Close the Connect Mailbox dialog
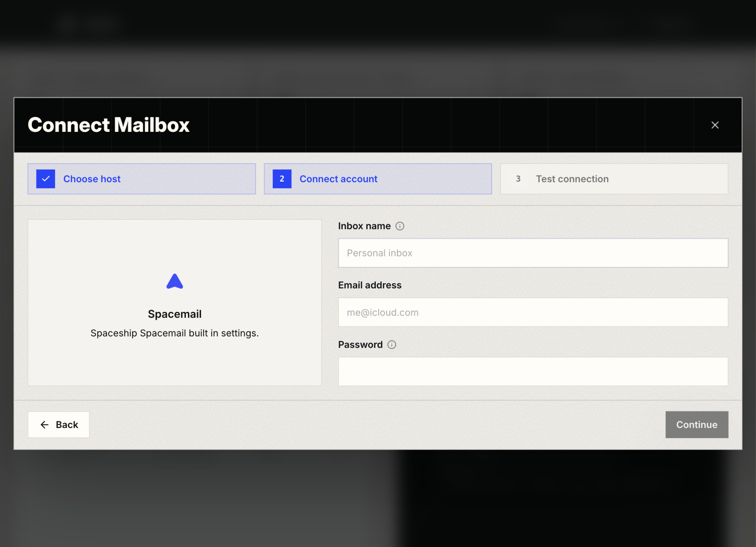Viewport: 756px width, 547px height. point(715,125)
